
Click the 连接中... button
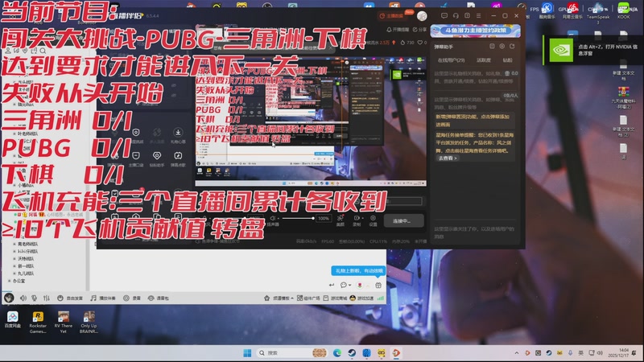[x=403, y=220]
